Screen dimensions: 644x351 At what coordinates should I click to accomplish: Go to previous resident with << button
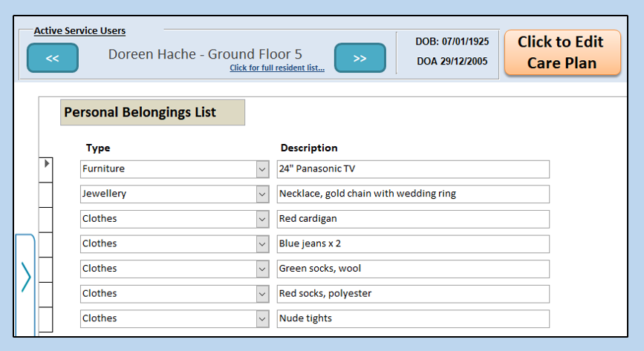click(x=52, y=59)
